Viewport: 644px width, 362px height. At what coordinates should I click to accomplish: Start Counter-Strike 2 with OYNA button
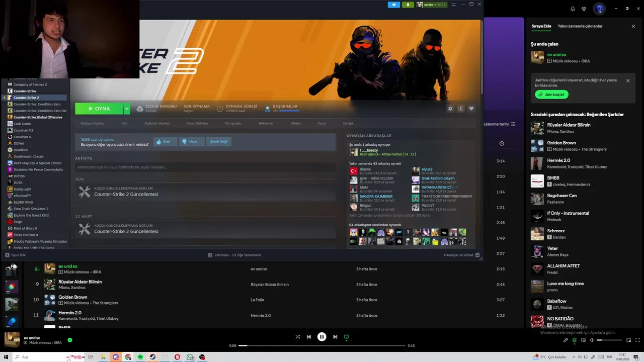pos(99,109)
